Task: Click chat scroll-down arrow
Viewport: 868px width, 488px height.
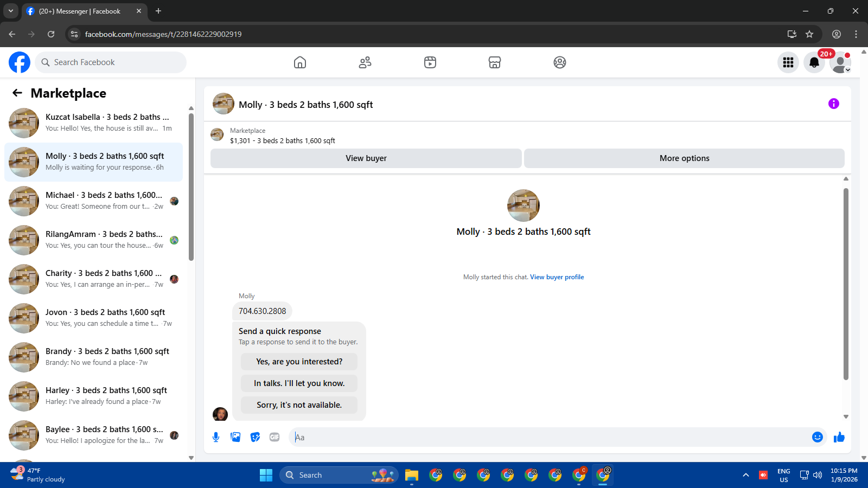Action: (x=846, y=416)
